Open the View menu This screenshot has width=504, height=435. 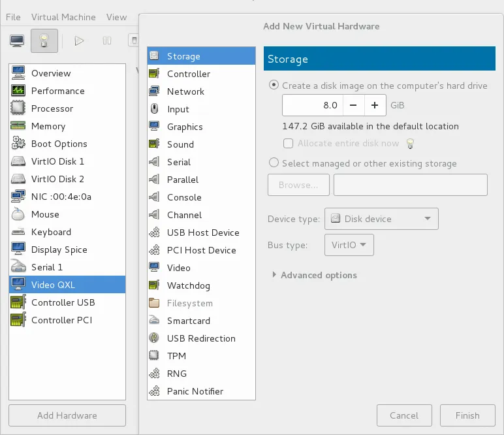[116, 17]
